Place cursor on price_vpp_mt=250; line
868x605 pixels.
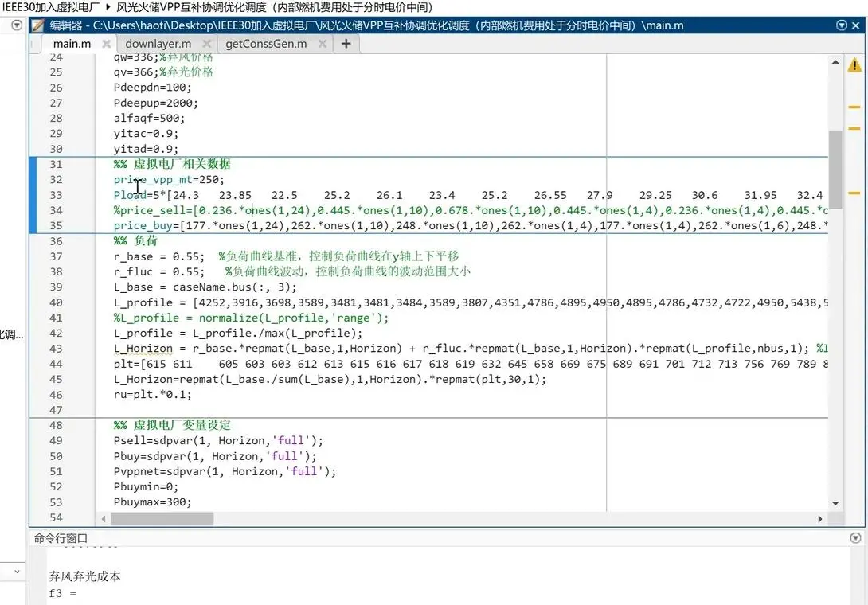click(x=169, y=179)
